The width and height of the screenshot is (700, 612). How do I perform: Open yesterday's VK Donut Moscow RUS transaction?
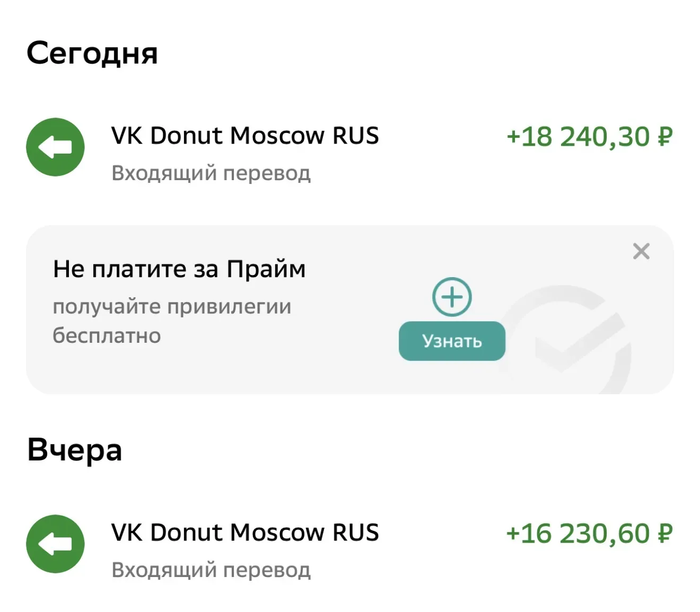245,533
